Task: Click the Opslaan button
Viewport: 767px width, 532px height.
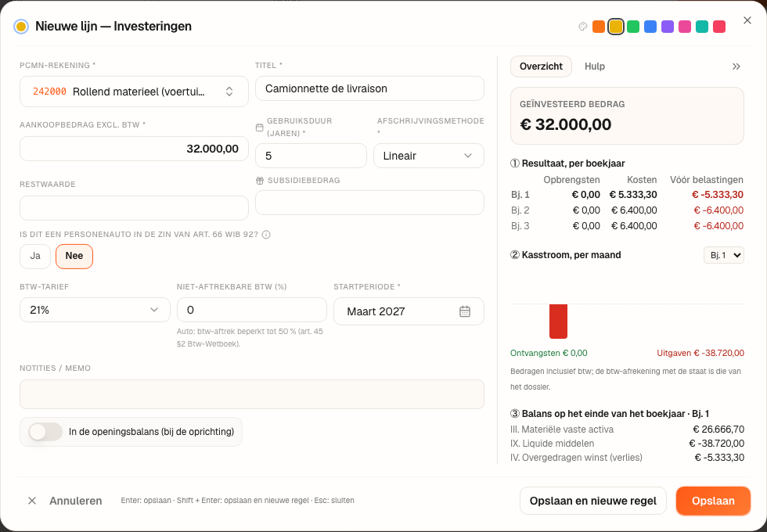Action: click(x=713, y=501)
